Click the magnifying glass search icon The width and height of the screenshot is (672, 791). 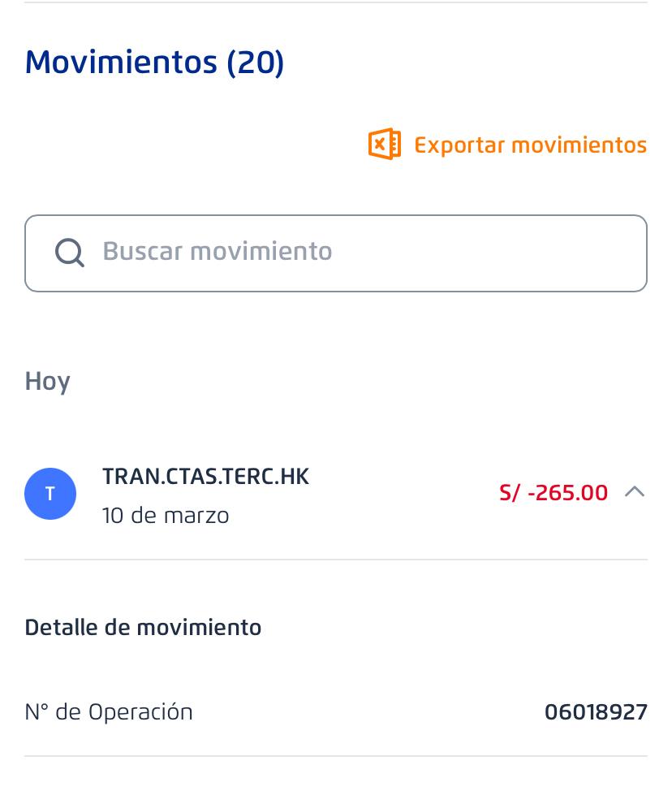[x=70, y=253]
